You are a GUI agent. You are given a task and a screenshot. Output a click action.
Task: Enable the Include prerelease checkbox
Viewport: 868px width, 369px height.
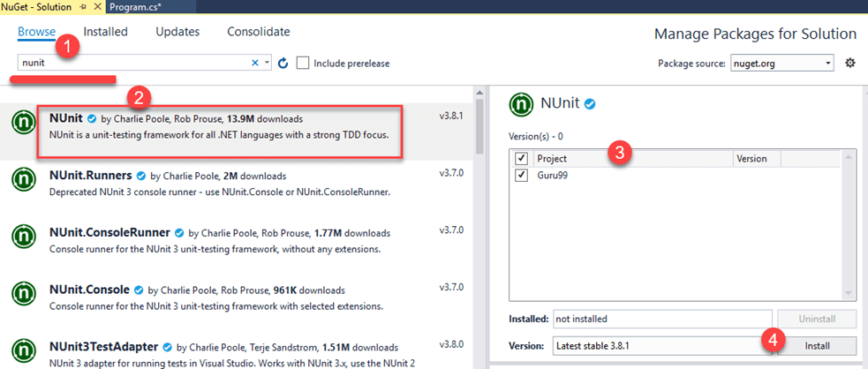(304, 64)
